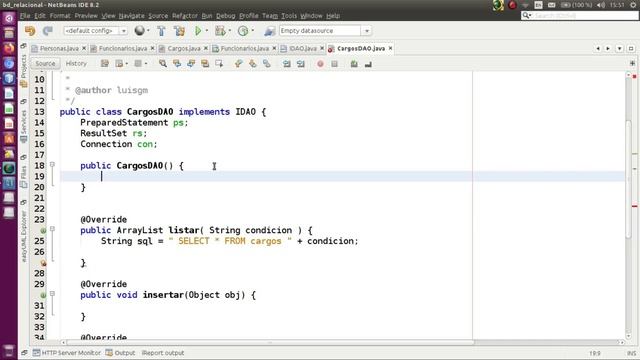Click the Undo toolbar icon
Viewport: 640px width, 360px height.
click(x=30, y=31)
